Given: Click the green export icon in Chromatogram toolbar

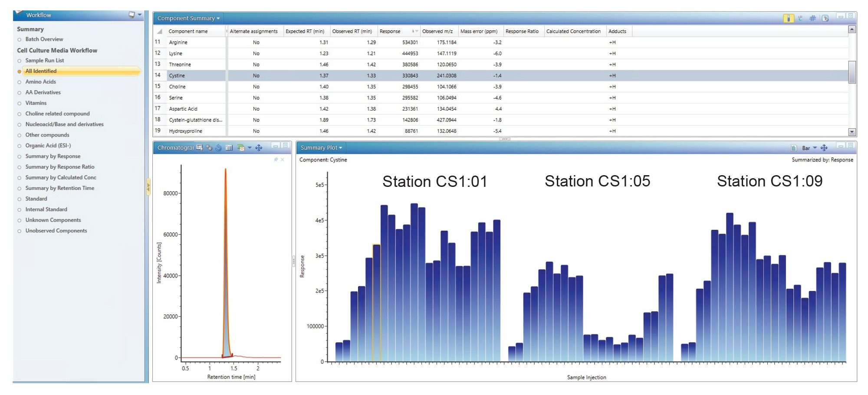Looking at the screenshot, I should tap(240, 148).
